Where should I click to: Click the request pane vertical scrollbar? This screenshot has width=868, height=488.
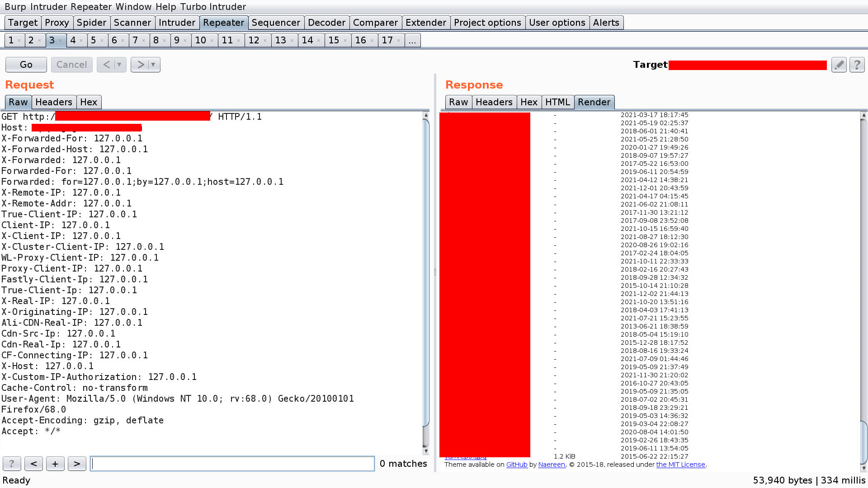point(425,271)
